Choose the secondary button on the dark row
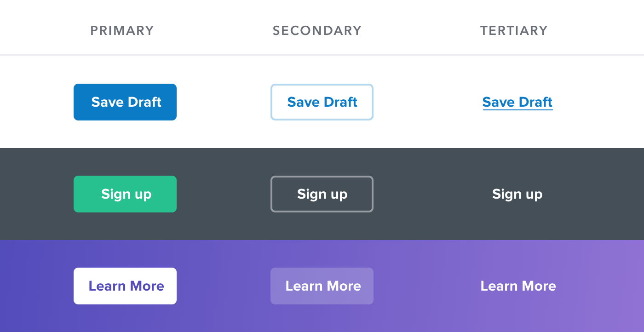Screen dimensions: 644x332 (322, 194)
